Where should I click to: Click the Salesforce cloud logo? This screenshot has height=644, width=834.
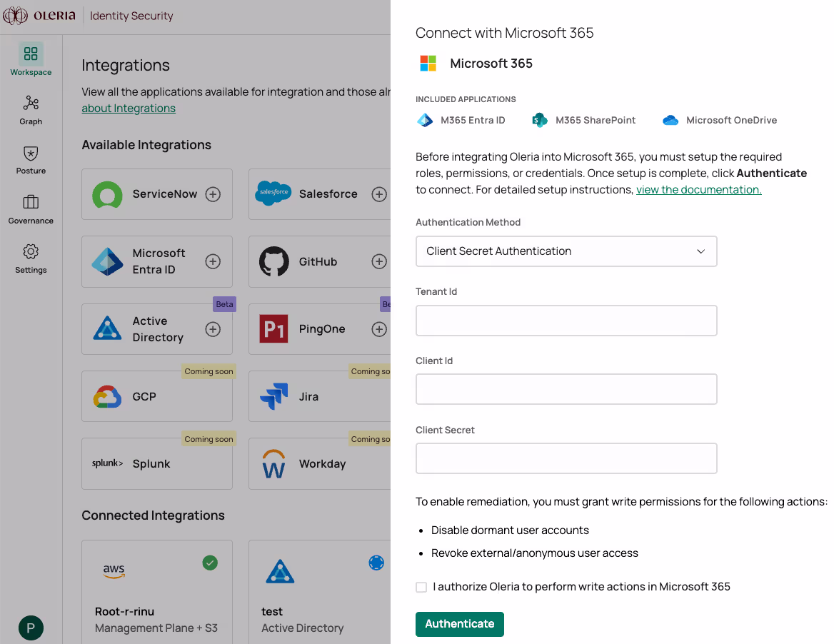pyautogui.click(x=273, y=193)
